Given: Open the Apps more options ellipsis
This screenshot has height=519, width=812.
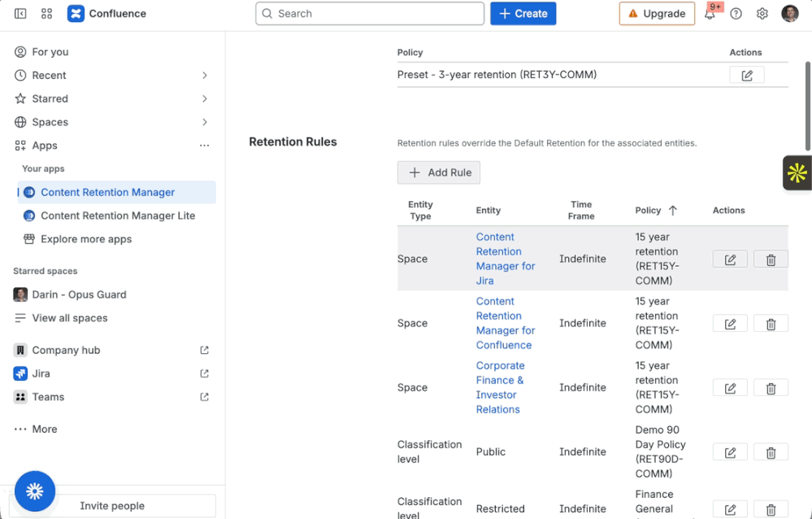Looking at the screenshot, I should [x=205, y=146].
